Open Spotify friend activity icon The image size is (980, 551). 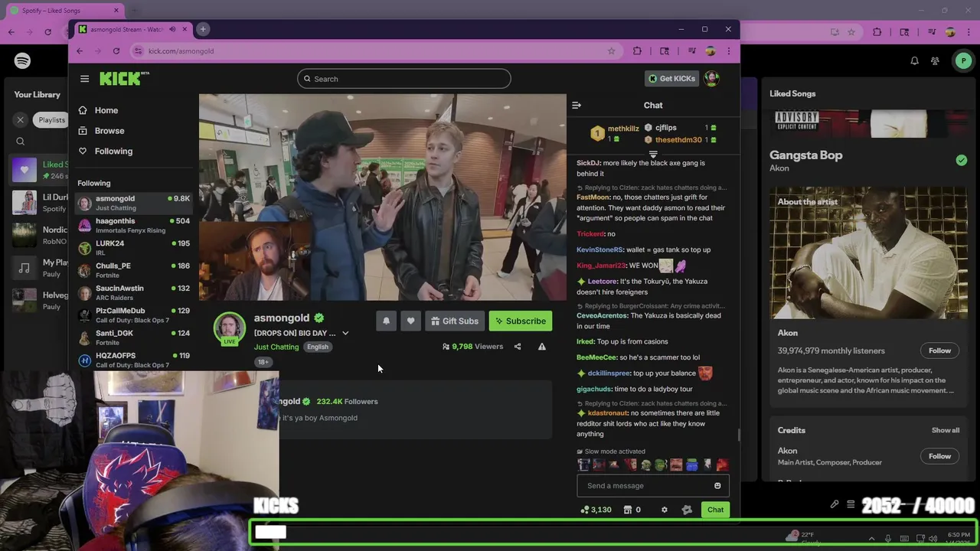click(x=935, y=61)
